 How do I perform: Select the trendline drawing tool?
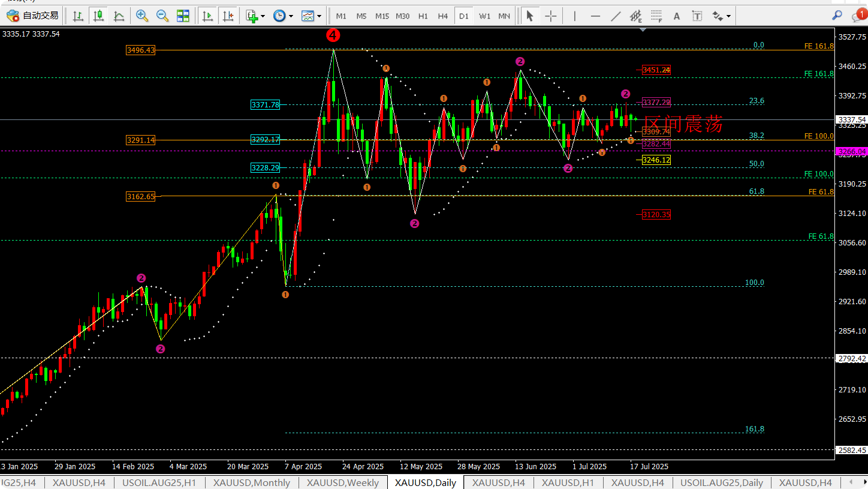pyautogui.click(x=616, y=16)
